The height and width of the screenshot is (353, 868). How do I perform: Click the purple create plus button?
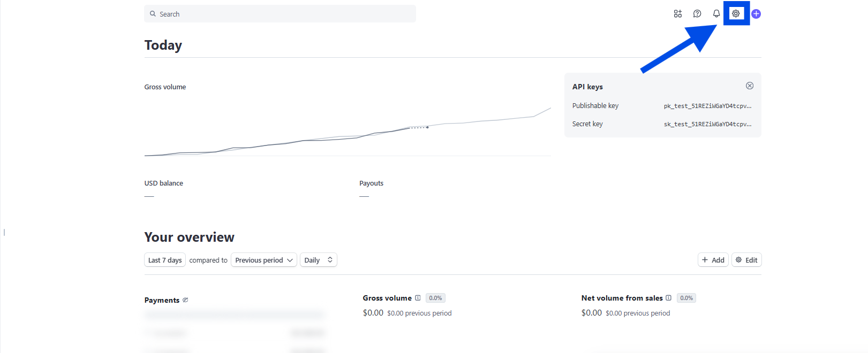pos(756,13)
